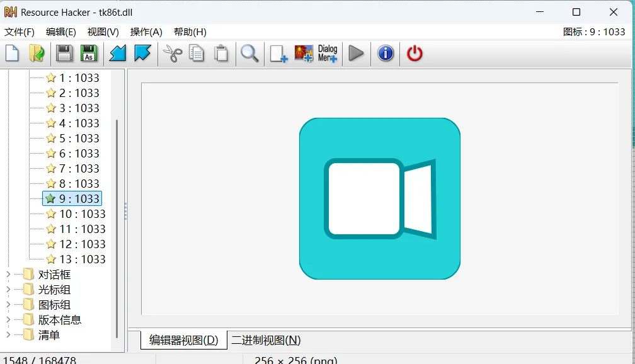The height and width of the screenshot is (364, 635).
Task: Click the Save floppy disk icon
Action: click(64, 54)
